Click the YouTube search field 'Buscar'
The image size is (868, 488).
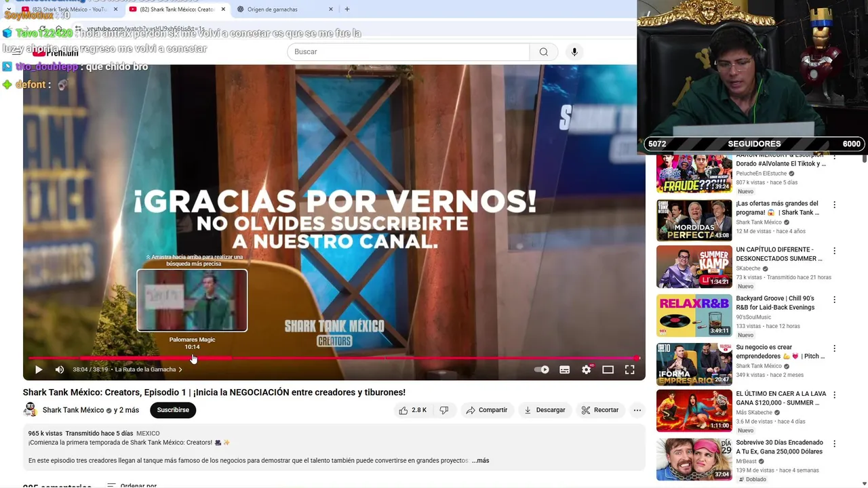pos(408,52)
